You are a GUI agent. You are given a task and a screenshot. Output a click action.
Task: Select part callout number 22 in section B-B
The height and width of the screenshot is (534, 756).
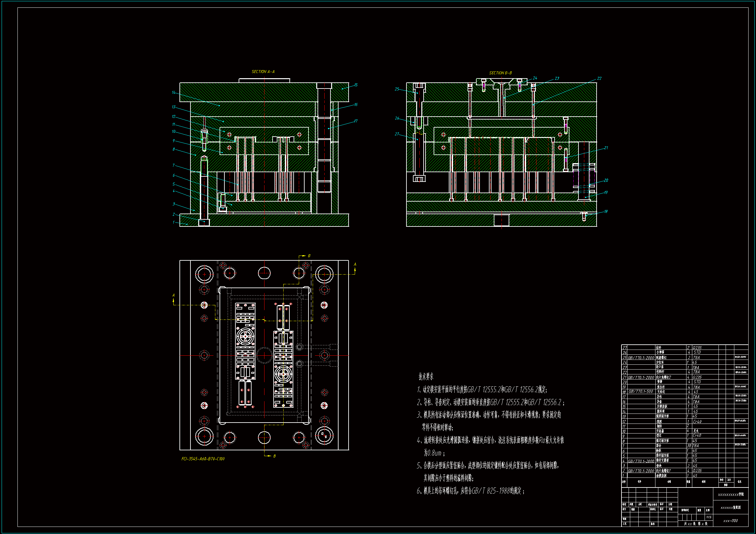599,79
